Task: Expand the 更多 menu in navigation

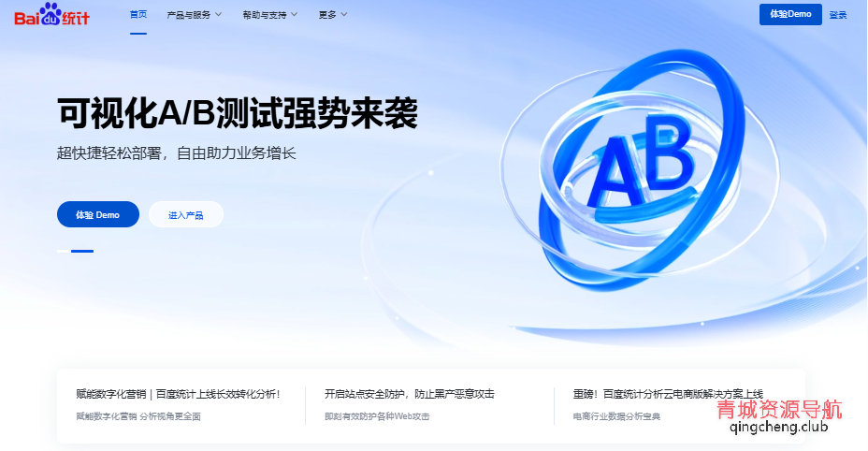Action: tap(332, 15)
